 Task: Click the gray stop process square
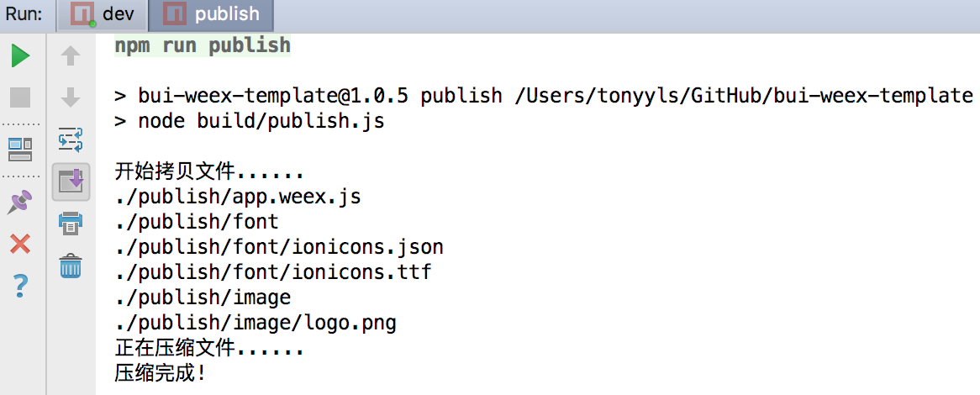pyautogui.click(x=20, y=97)
